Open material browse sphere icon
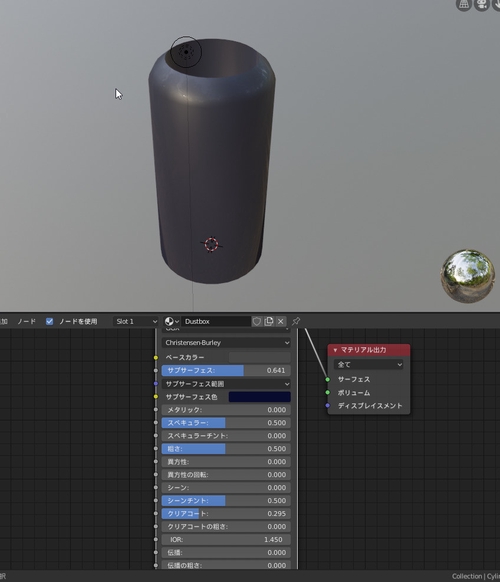The height and width of the screenshot is (582, 500). [x=171, y=321]
